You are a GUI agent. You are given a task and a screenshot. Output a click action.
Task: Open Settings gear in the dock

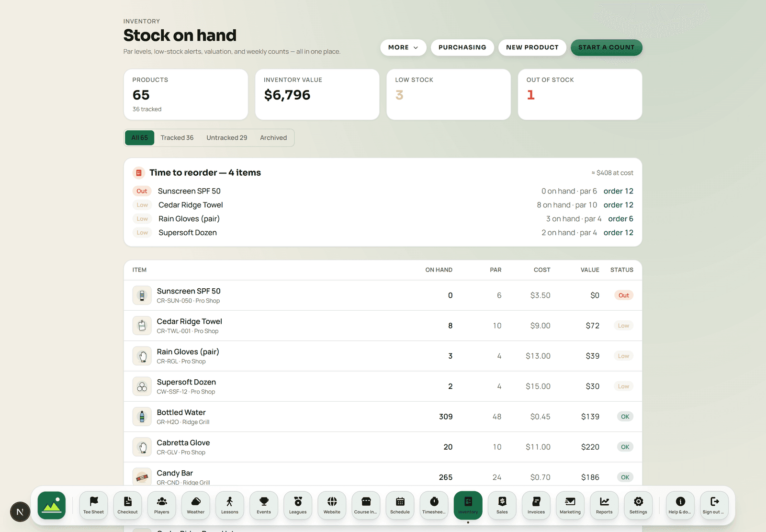tap(638, 505)
